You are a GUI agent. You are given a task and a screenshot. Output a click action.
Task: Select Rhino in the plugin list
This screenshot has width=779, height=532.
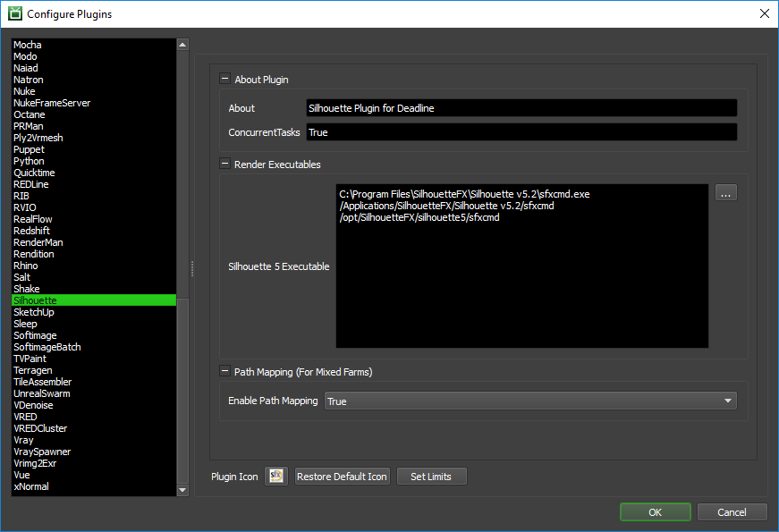point(94,266)
